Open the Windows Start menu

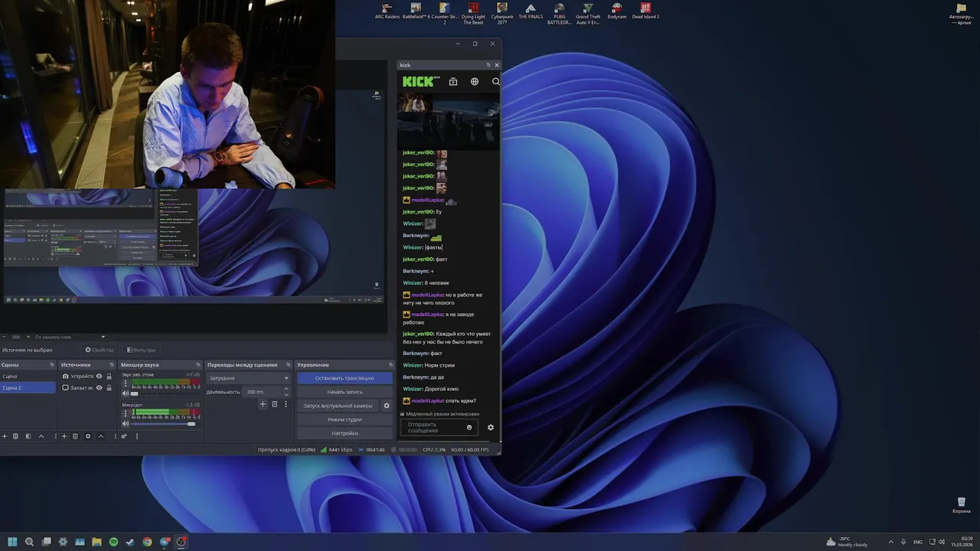(x=12, y=542)
